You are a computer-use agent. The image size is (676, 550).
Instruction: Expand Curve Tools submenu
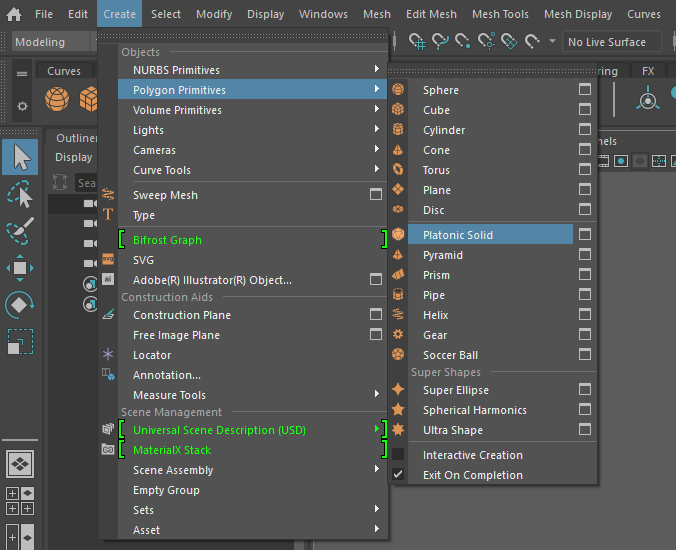[254, 170]
